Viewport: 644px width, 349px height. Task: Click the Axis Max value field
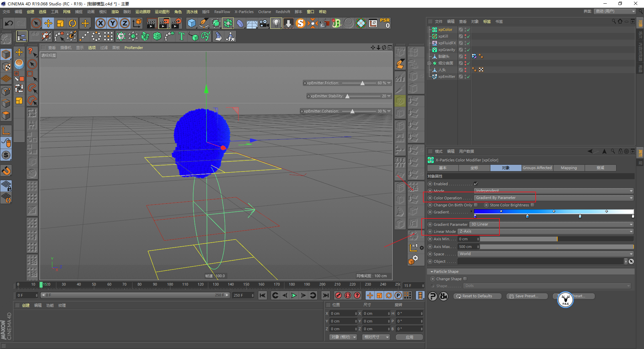point(467,247)
